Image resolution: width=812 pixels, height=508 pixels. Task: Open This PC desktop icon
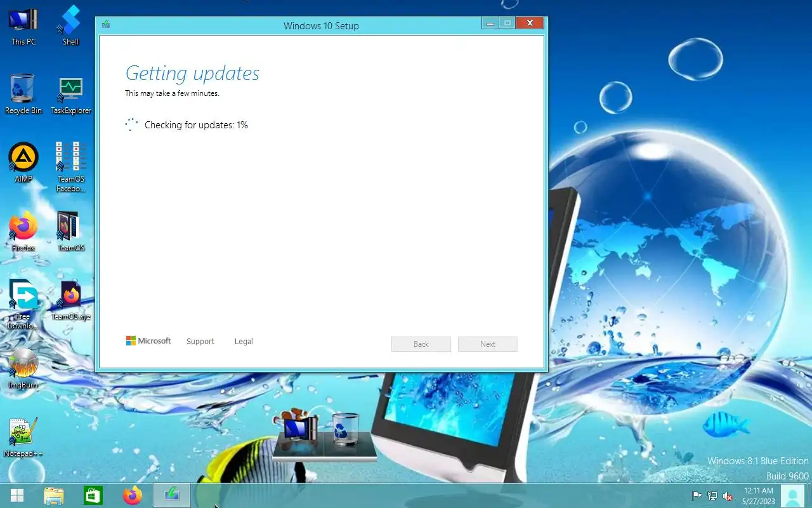[x=23, y=26]
